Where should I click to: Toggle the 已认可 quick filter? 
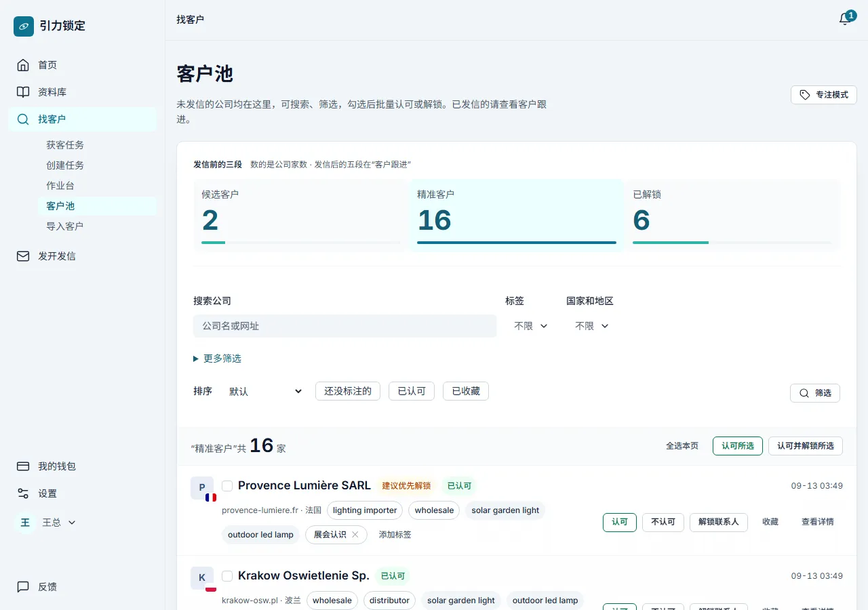click(x=412, y=391)
